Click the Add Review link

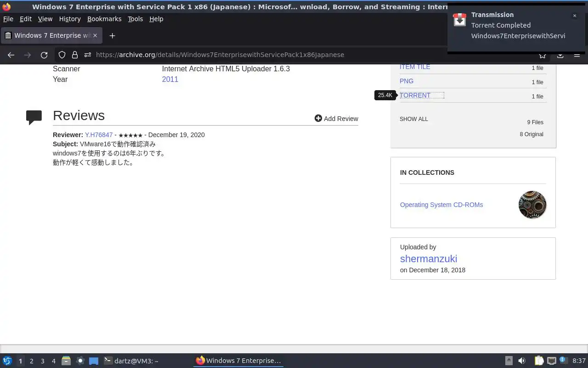[341, 118]
